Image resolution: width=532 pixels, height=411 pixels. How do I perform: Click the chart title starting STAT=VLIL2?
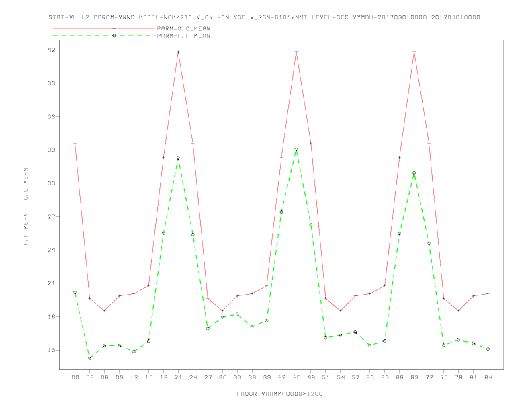[x=264, y=17]
